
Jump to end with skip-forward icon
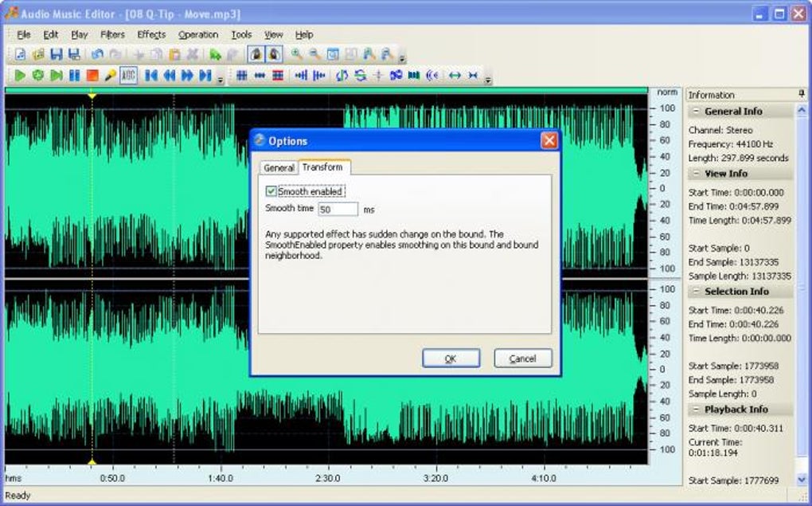click(x=205, y=76)
